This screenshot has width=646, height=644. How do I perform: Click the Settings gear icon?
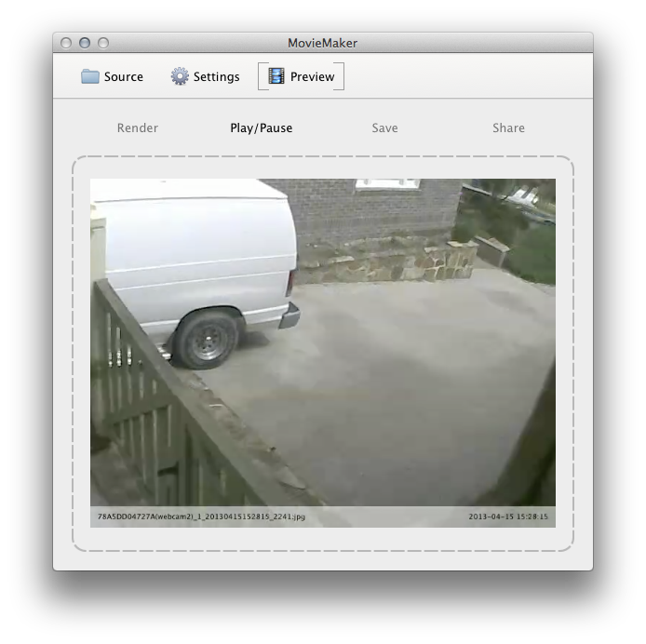180,76
